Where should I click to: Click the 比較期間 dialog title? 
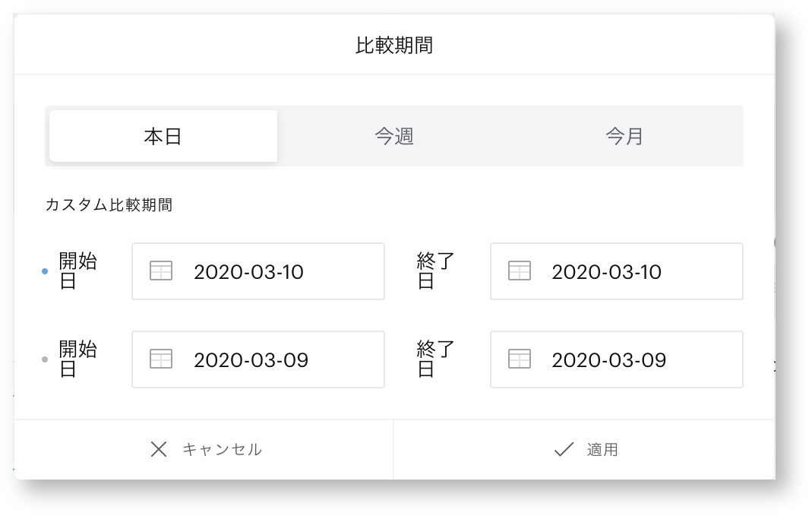394,45
